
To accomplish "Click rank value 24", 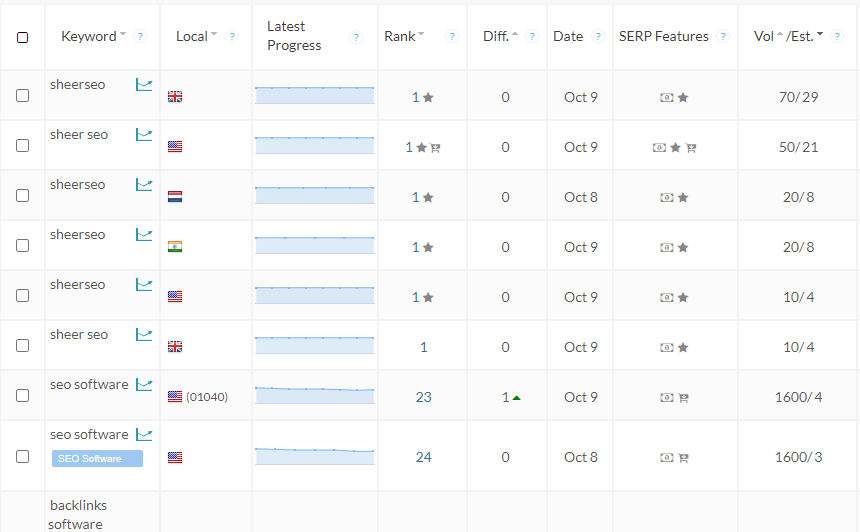I will point(423,457).
